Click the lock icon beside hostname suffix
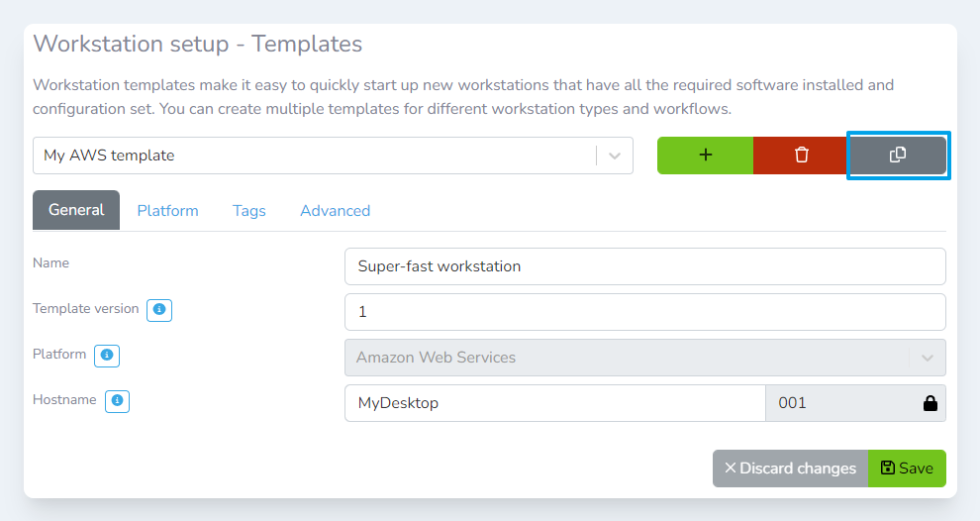This screenshot has height=521, width=980. pos(930,403)
